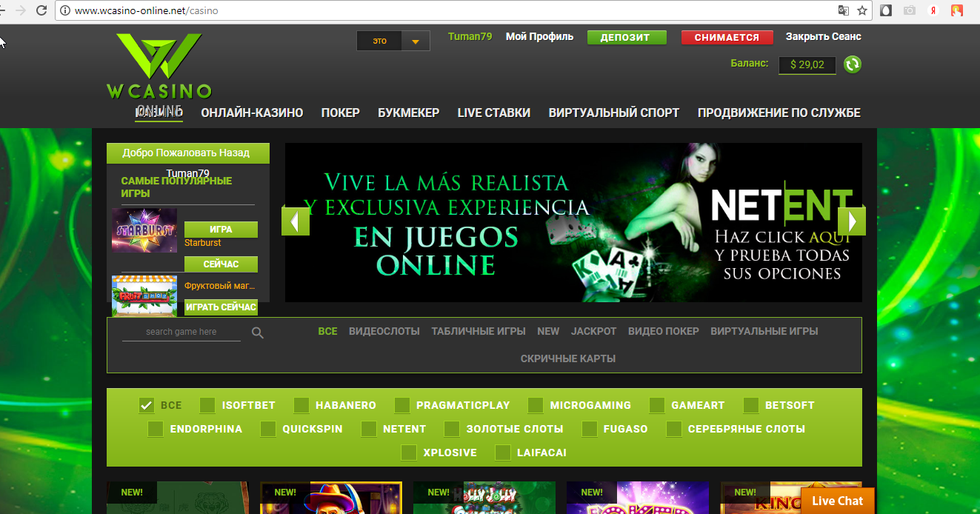This screenshot has height=514, width=980.
Task: Show the next banner with the right arrow
Action: tap(852, 221)
